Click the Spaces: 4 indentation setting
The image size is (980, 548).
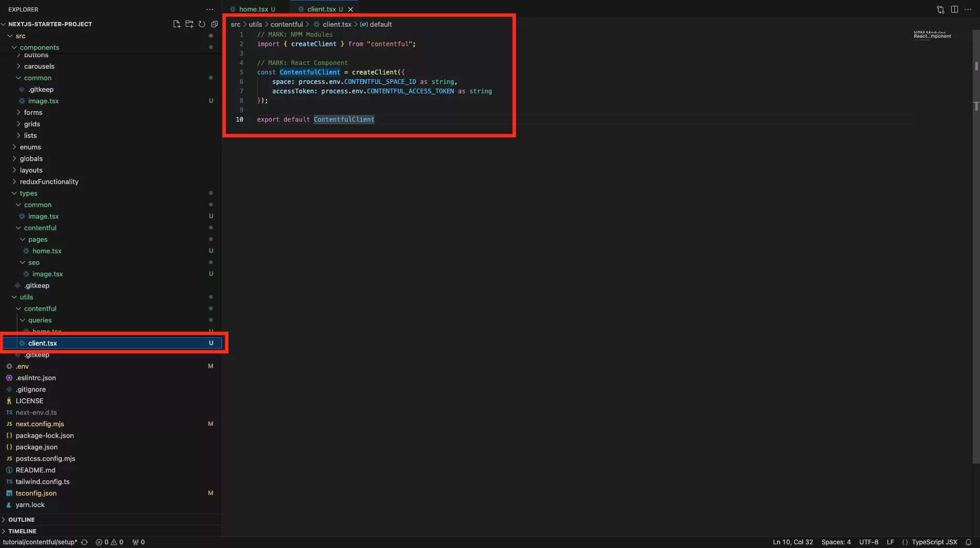836,542
